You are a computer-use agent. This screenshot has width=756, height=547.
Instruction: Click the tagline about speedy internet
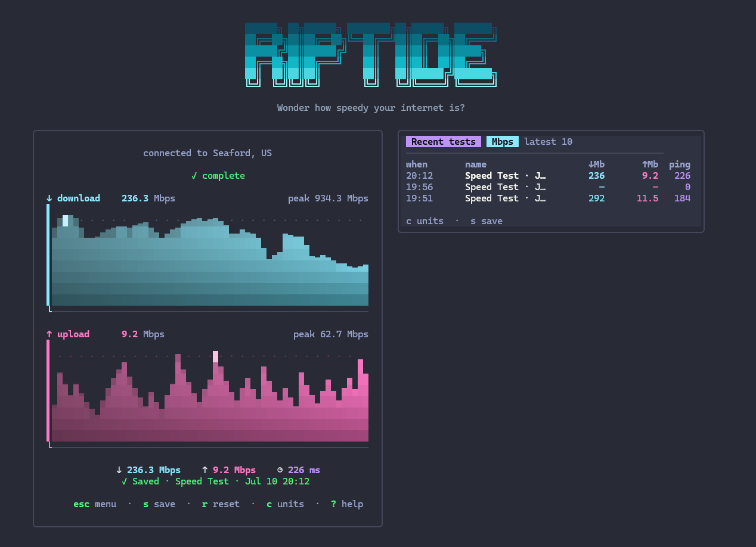371,108
